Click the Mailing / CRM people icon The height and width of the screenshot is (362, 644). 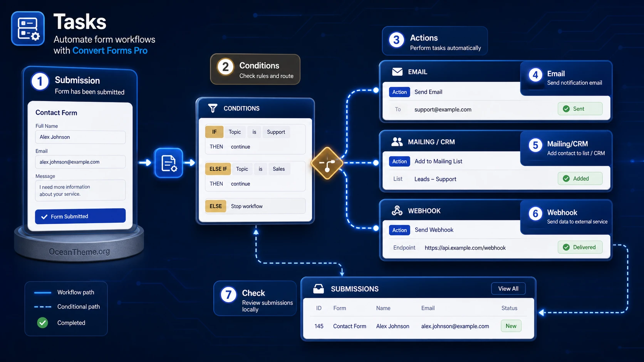tap(397, 142)
